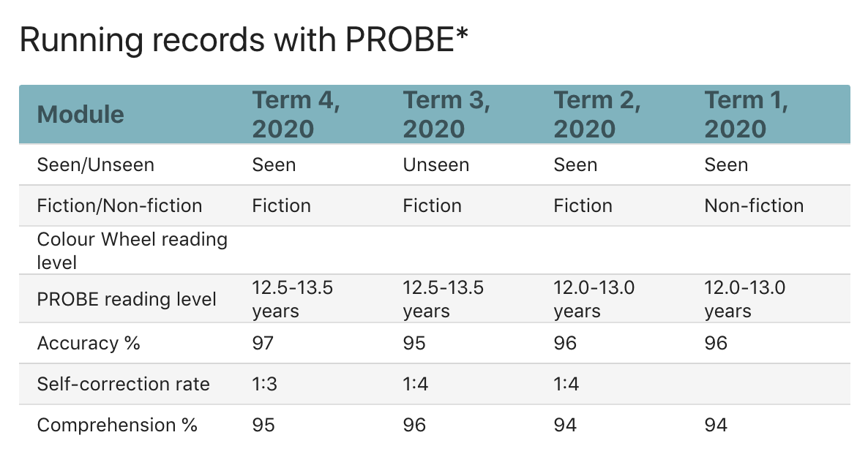This screenshot has height=465, width=868.
Task: Click the comprehension value 96 for Term 3
Action: pyautogui.click(x=415, y=425)
